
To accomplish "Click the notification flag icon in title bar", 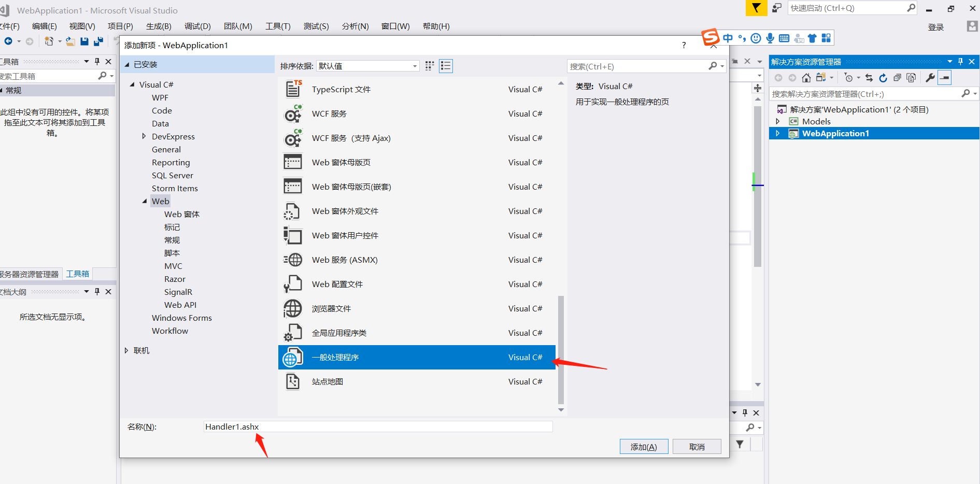I will click(757, 8).
